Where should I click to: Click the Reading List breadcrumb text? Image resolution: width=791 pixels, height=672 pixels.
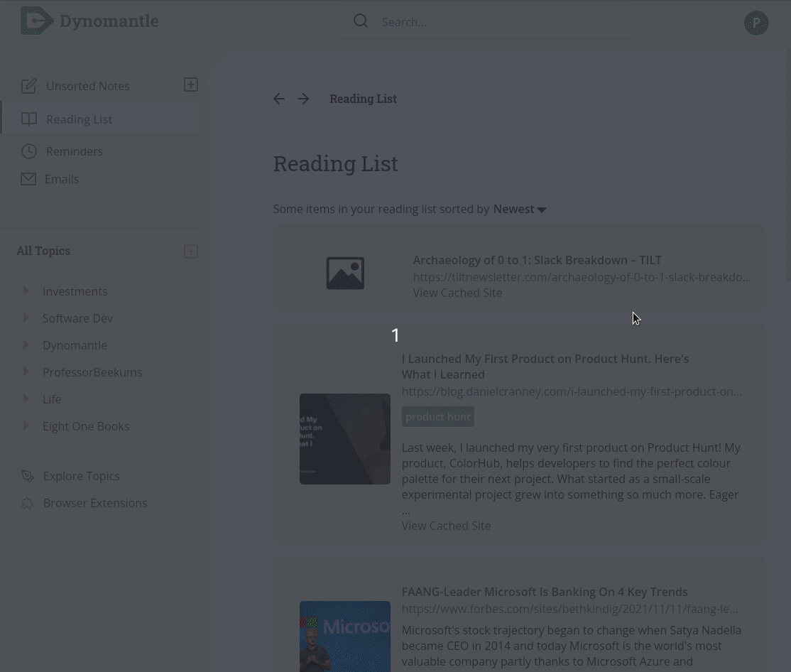point(364,99)
